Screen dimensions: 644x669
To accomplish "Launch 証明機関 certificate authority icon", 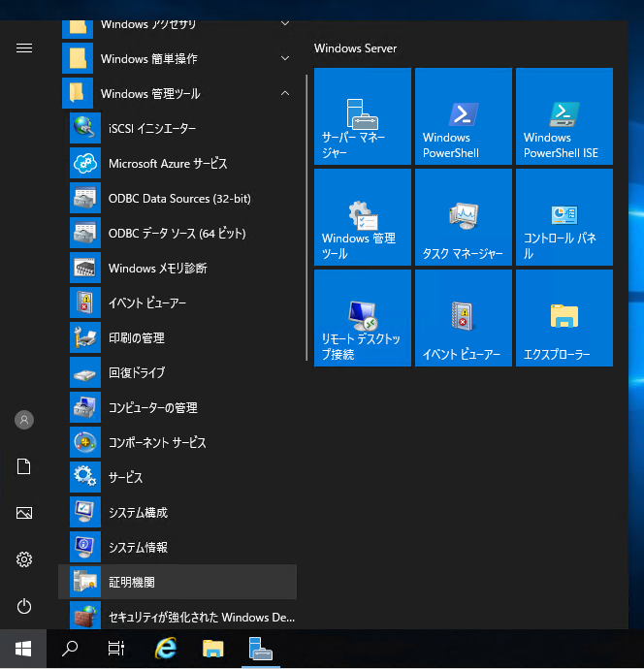I will (x=85, y=582).
